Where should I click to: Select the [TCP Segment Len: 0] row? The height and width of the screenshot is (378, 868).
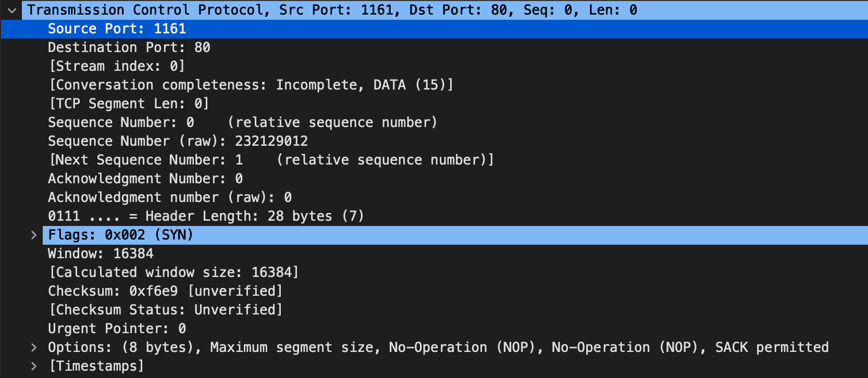[x=434, y=104]
